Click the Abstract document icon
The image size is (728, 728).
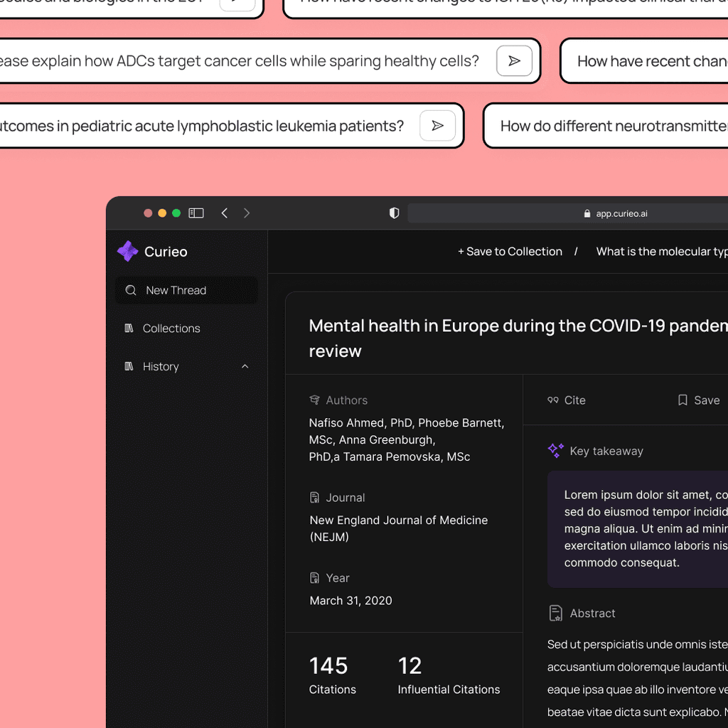556,613
